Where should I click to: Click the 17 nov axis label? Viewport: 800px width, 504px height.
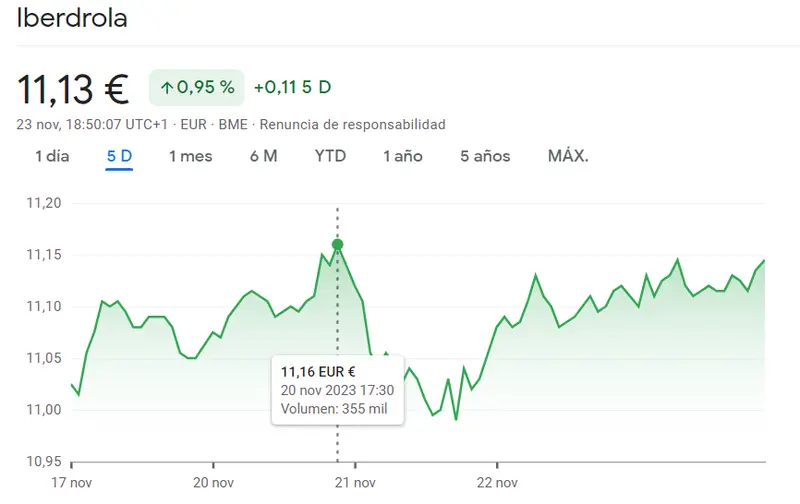(71, 483)
